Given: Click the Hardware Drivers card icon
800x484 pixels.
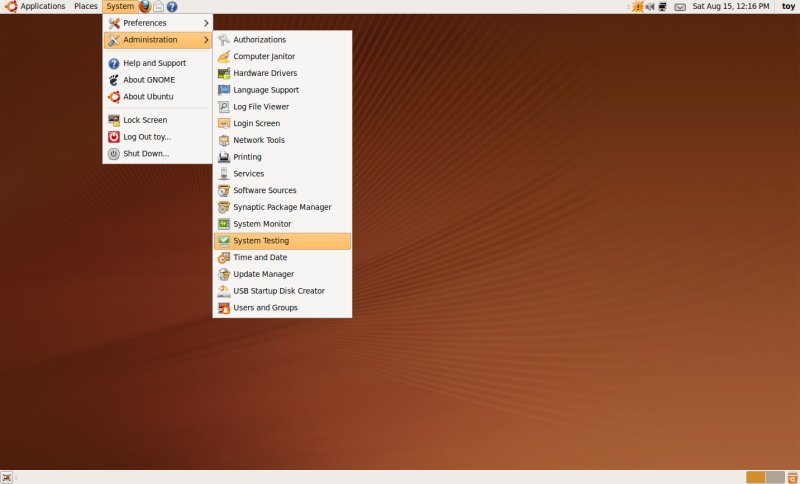Looking at the screenshot, I should click(x=224, y=73).
